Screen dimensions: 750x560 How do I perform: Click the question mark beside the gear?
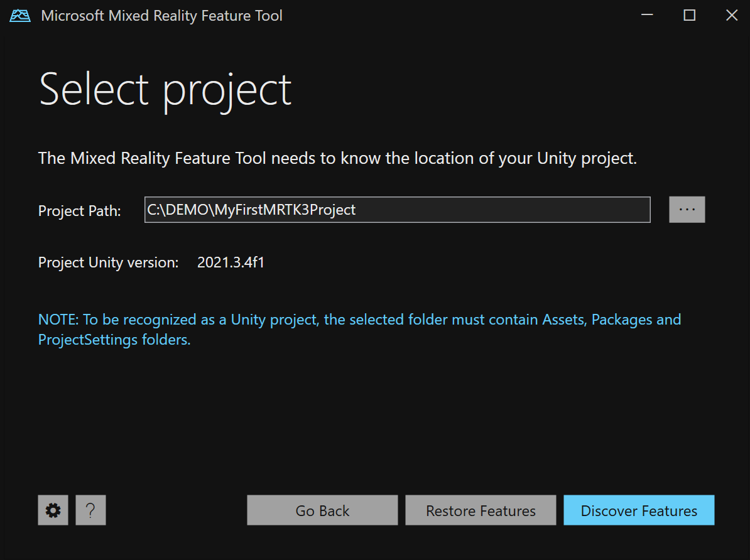pos(90,510)
